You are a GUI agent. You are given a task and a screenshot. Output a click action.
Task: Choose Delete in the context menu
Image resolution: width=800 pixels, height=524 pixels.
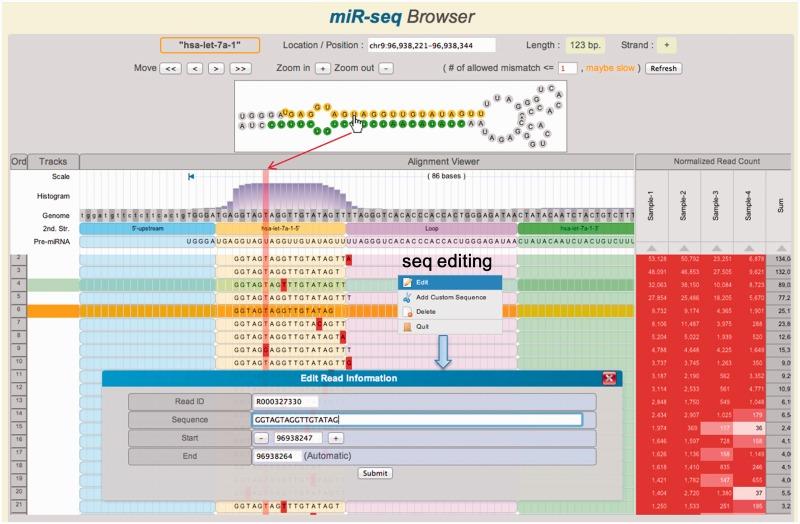click(x=450, y=312)
